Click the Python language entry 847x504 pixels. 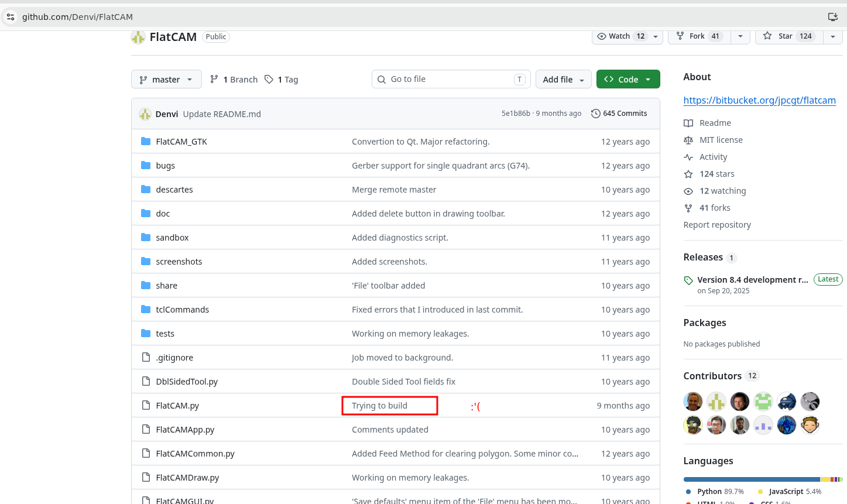point(715,492)
